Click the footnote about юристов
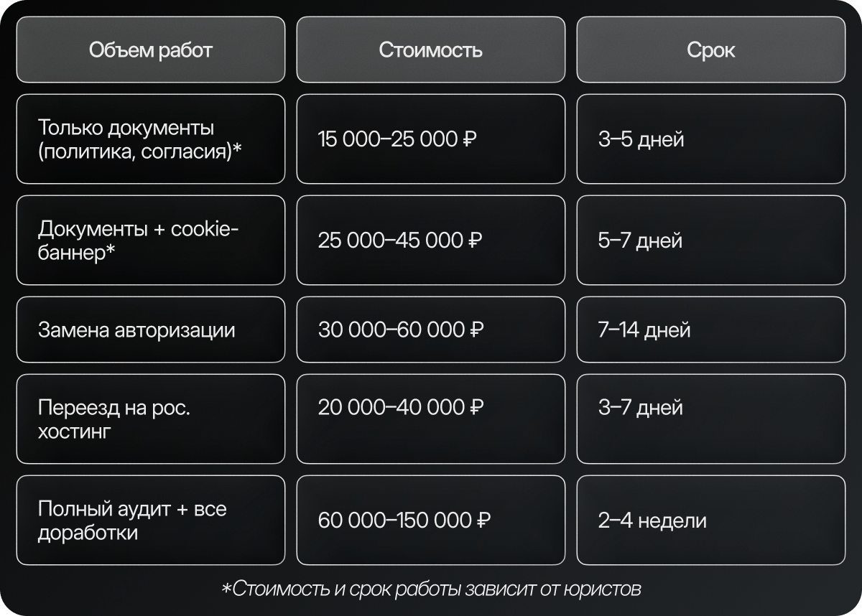Screen dimensions: 862x616 click(x=431, y=589)
